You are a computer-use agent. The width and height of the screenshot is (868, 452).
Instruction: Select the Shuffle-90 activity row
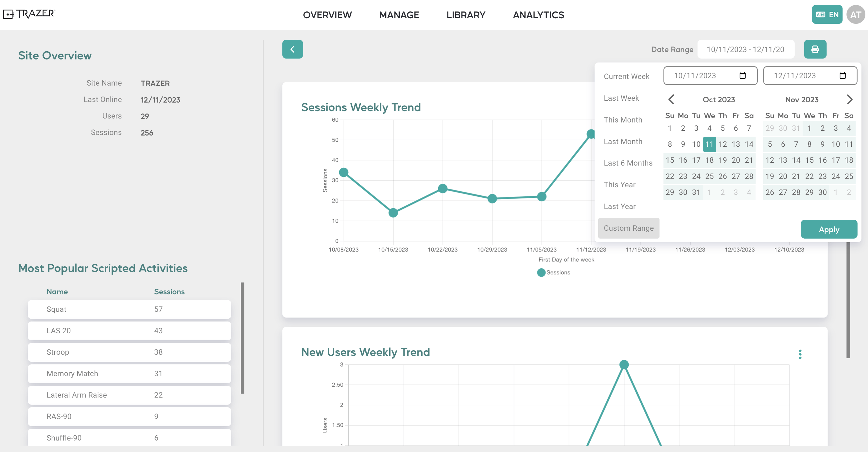pos(130,438)
